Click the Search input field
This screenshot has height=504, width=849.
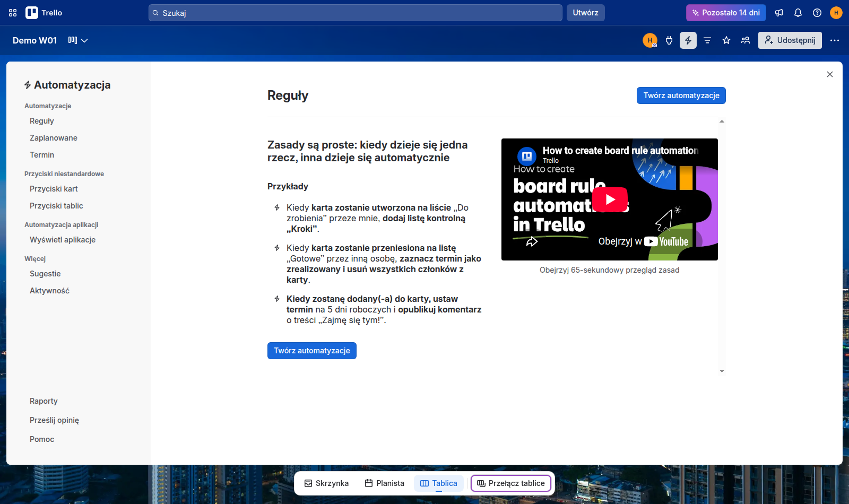tap(356, 13)
